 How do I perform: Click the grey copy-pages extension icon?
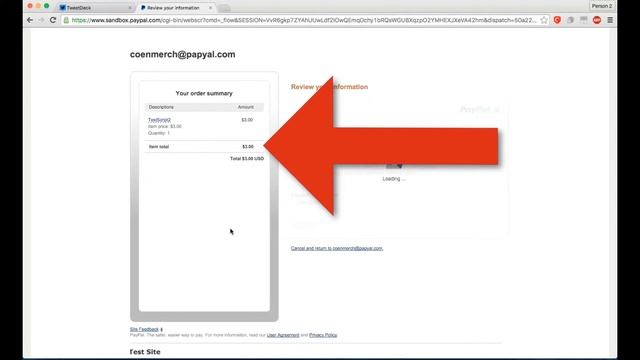pyautogui.click(x=571, y=20)
